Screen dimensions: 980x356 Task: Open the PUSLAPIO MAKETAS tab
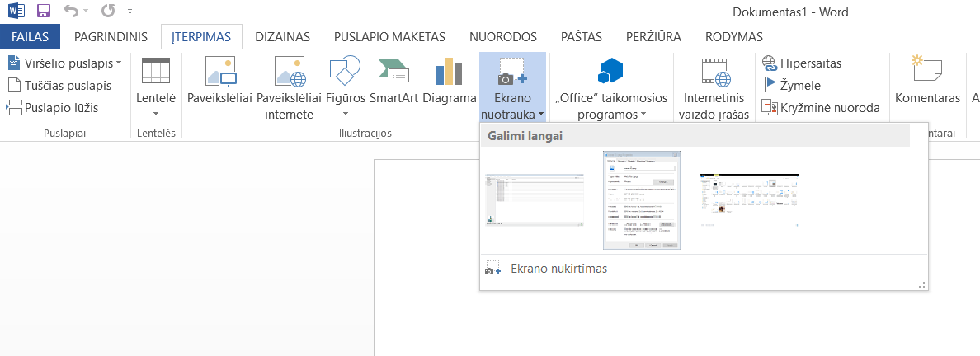pyautogui.click(x=390, y=37)
